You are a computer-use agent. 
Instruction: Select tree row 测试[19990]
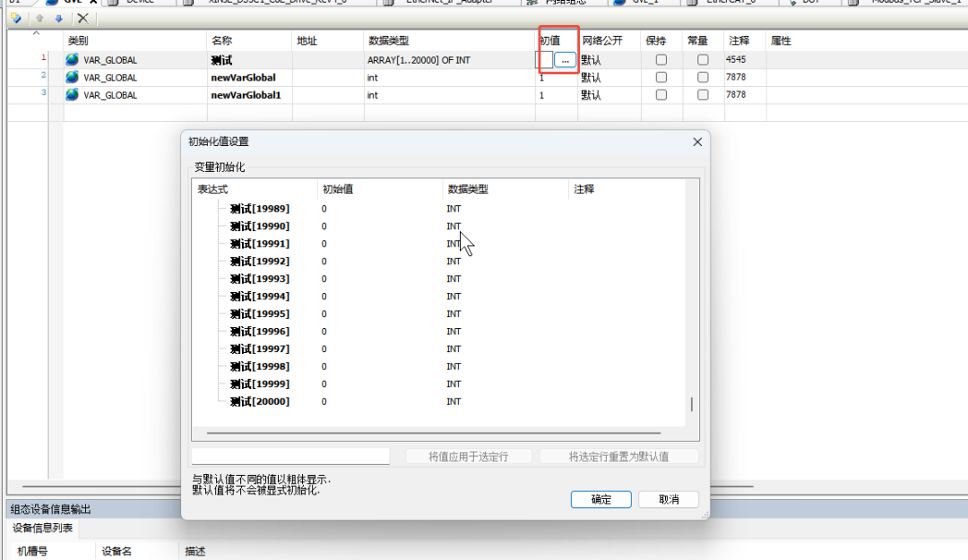pos(259,226)
